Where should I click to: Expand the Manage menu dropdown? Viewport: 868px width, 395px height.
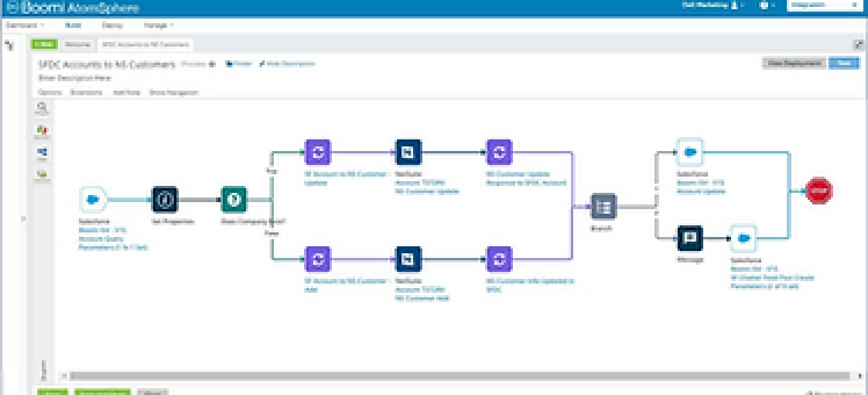(x=158, y=26)
